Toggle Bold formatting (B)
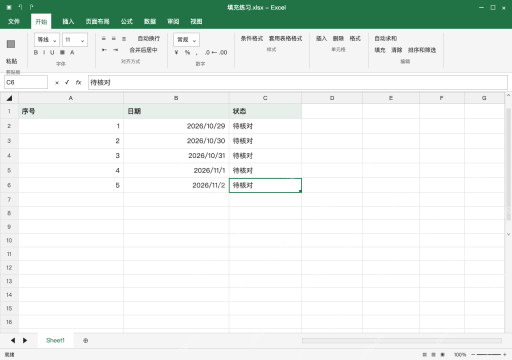512x360 pixels. 36,52
